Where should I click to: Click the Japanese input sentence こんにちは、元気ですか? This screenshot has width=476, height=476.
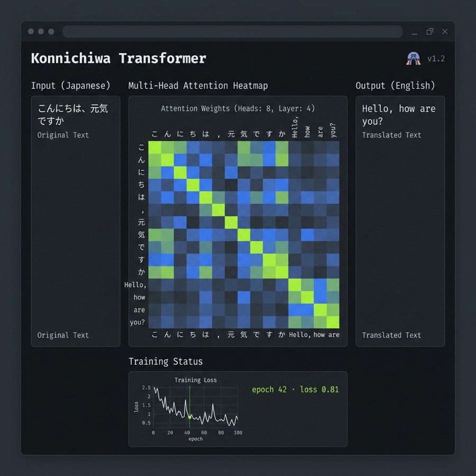(x=73, y=114)
